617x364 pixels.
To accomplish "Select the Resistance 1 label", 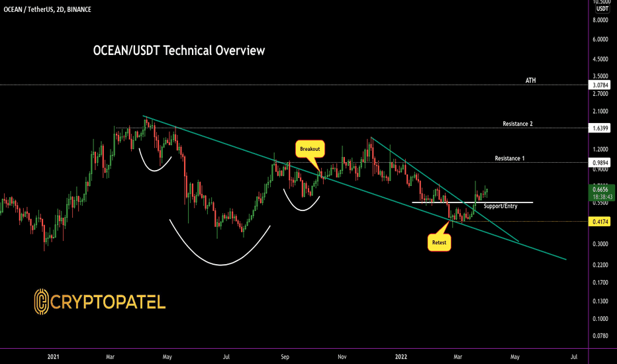I will coord(510,158).
